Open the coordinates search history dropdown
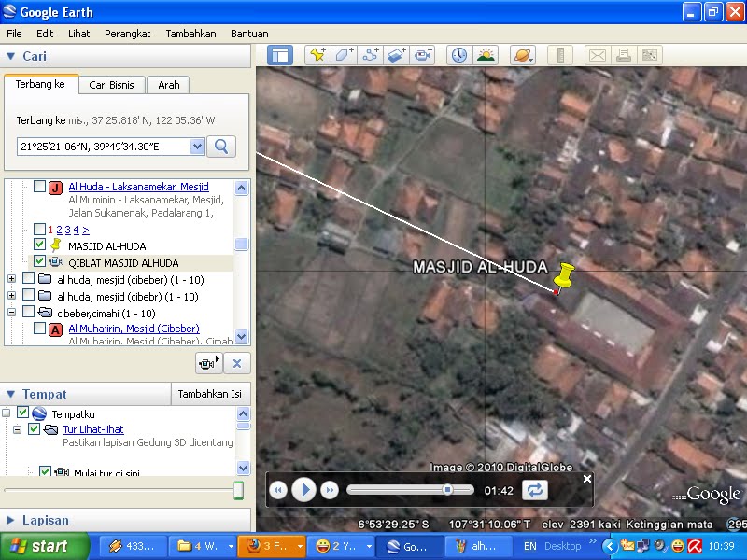Viewport: 747px width, 560px height. [x=197, y=147]
